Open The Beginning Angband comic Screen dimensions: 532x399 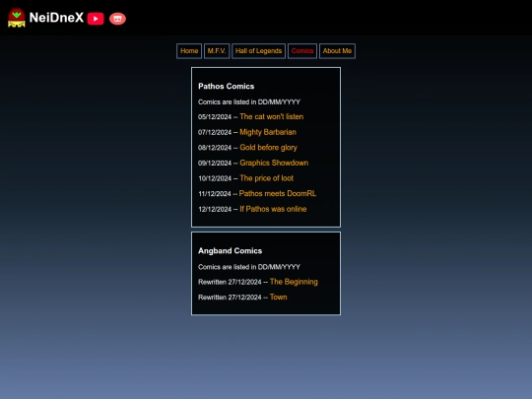[294, 282]
